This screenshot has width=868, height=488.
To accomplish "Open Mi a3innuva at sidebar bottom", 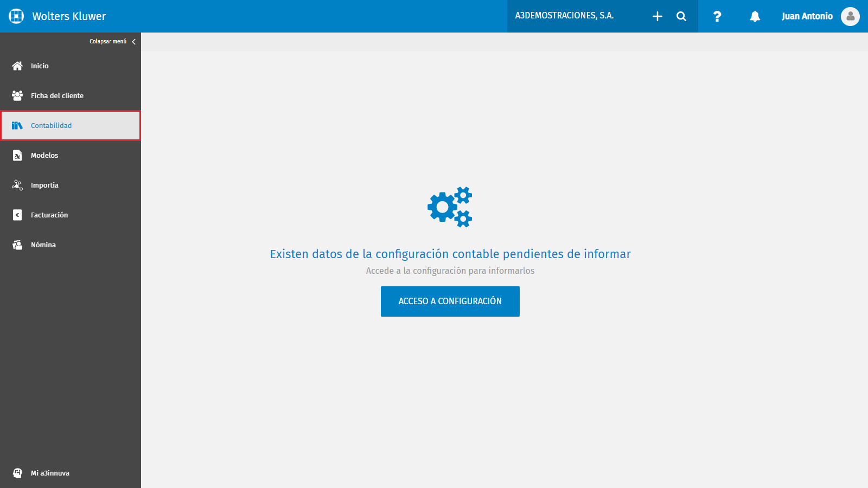I will coord(71,473).
